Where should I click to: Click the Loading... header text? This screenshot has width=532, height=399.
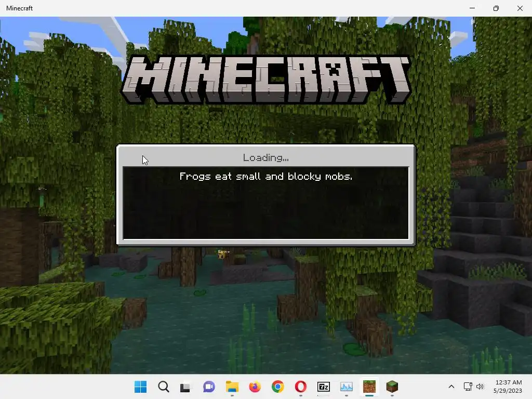(x=265, y=158)
